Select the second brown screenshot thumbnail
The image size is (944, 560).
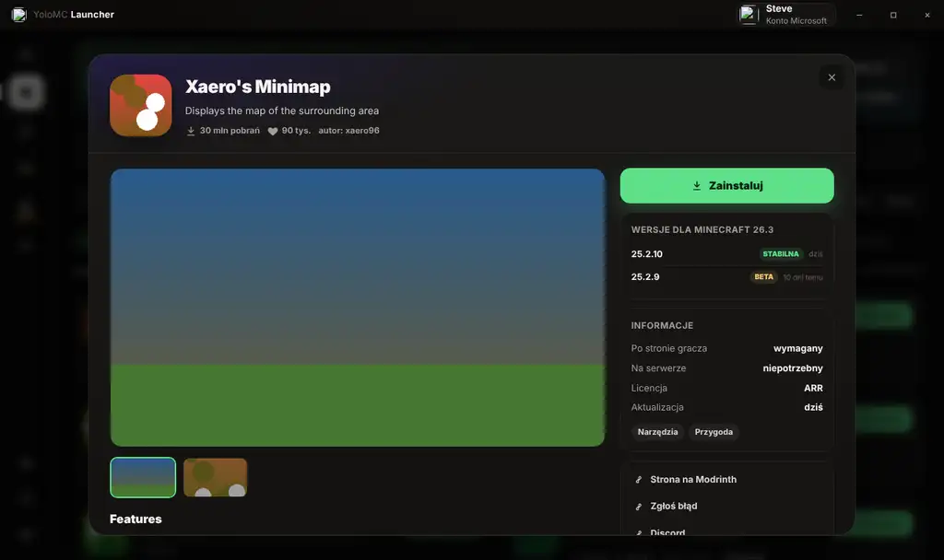(x=215, y=478)
